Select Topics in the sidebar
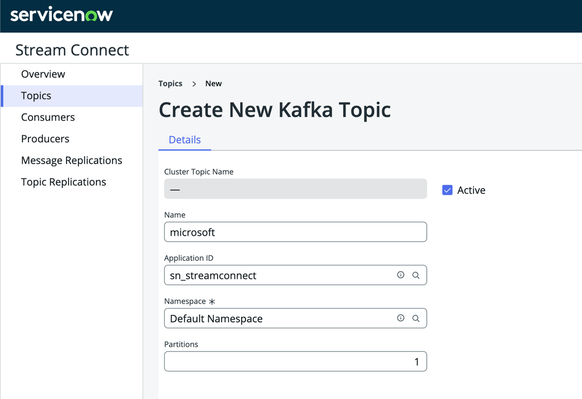The height and width of the screenshot is (399, 582). click(72, 96)
